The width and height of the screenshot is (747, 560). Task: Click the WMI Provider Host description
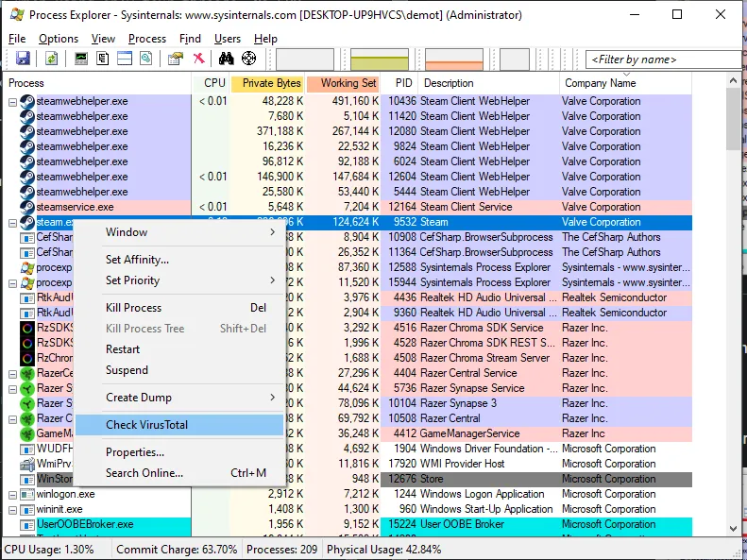[462, 464]
